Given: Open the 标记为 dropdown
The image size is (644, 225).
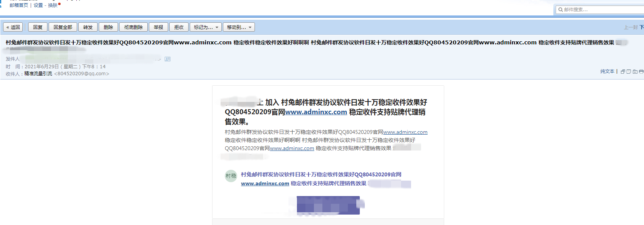Looking at the screenshot, I should point(206,27).
